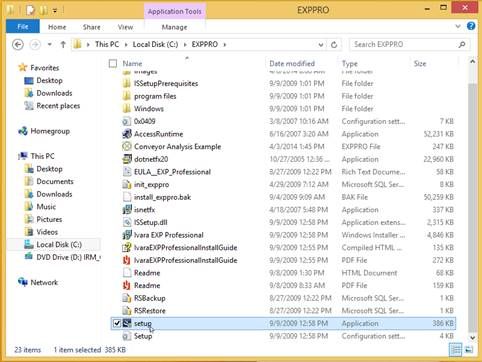Open the File menu
Screen dimensions: 482x362
tap(23, 27)
